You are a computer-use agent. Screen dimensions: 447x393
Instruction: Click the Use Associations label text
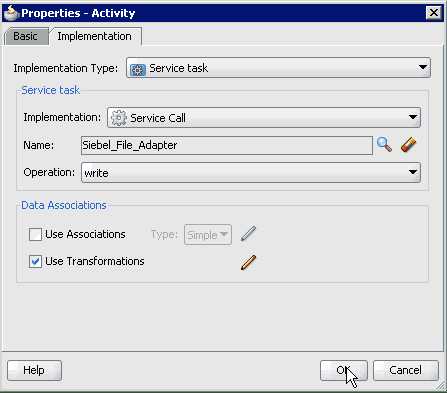(x=85, y=234)
